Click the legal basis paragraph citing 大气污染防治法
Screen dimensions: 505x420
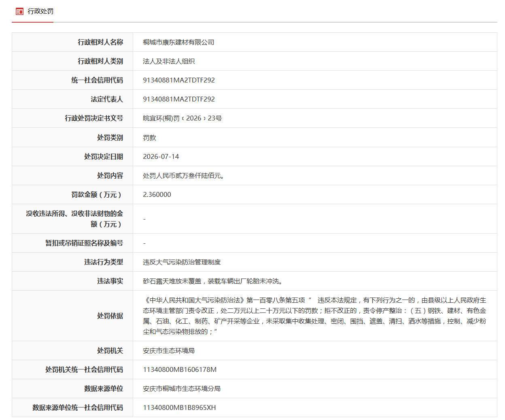click(x=314, y=316)
